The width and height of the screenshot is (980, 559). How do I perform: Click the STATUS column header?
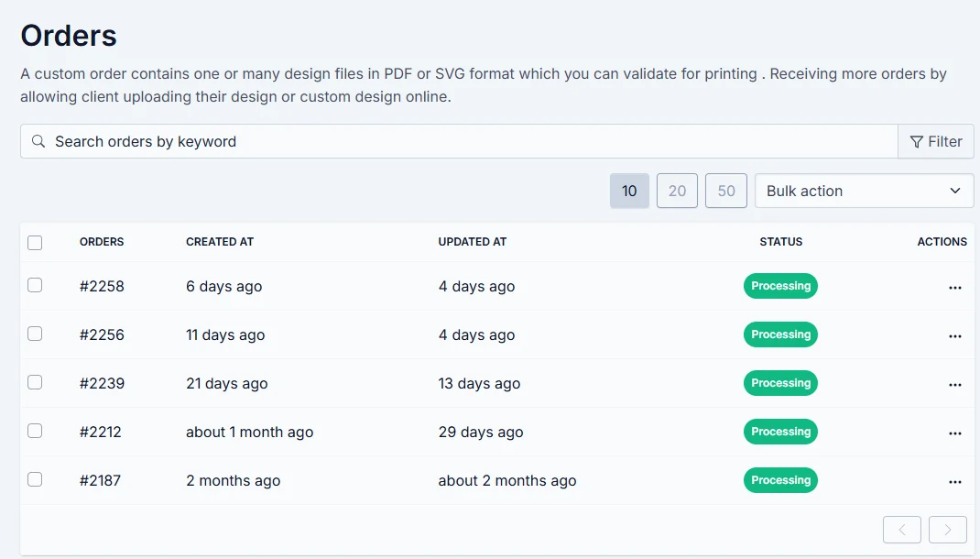(x=780, y=242)
